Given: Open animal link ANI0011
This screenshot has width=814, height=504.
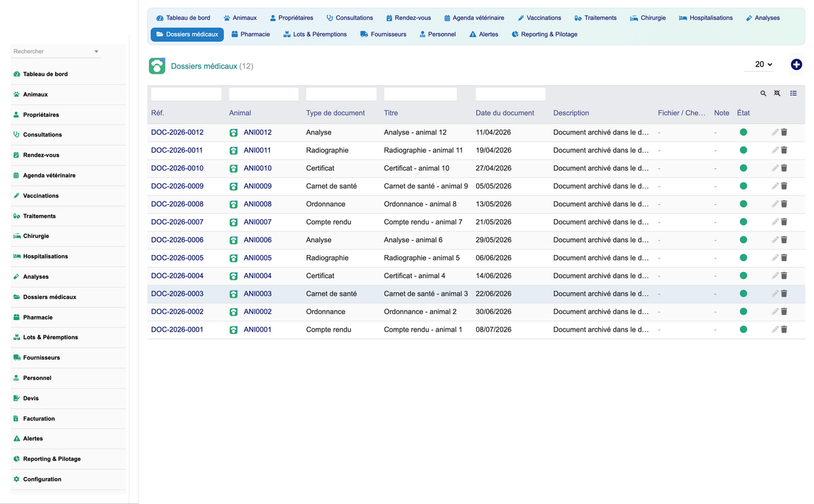Looking at the screenshot, I should (x=257, y=151).
